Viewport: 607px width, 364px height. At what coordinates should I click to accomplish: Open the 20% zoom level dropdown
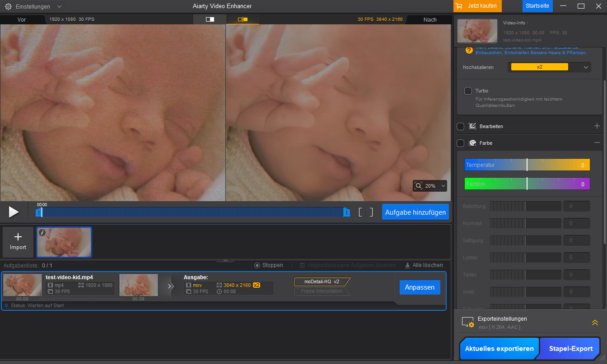(444, 186)
